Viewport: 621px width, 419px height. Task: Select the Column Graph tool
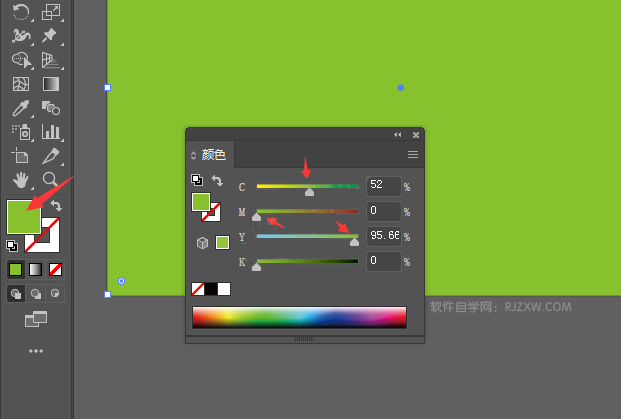[x=51, y=132]
